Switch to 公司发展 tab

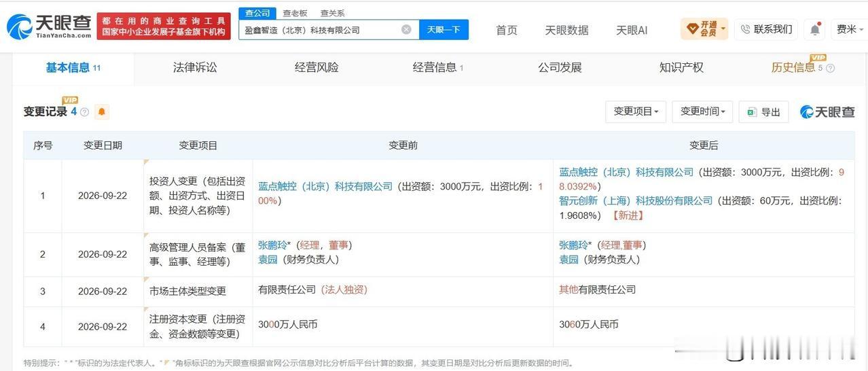tap(560, 67)
